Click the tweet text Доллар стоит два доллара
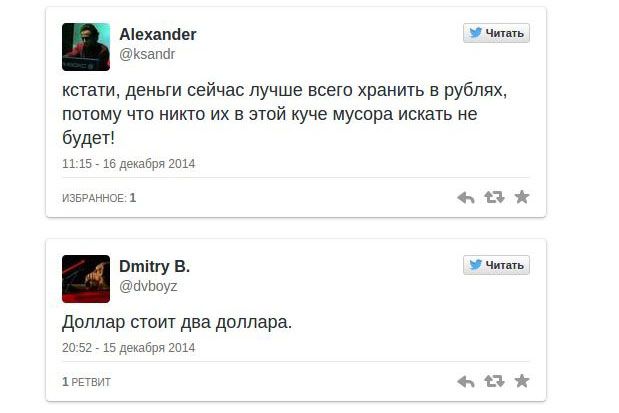Image resolution: width=619 pixels, height=413 pixels. coord(176,322)
